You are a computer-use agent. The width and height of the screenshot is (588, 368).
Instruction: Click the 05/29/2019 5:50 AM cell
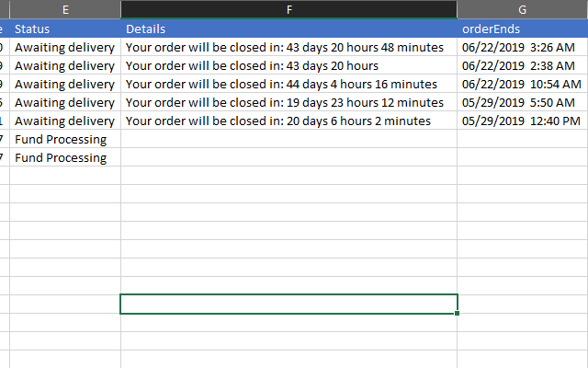click(x=522, y=102)
